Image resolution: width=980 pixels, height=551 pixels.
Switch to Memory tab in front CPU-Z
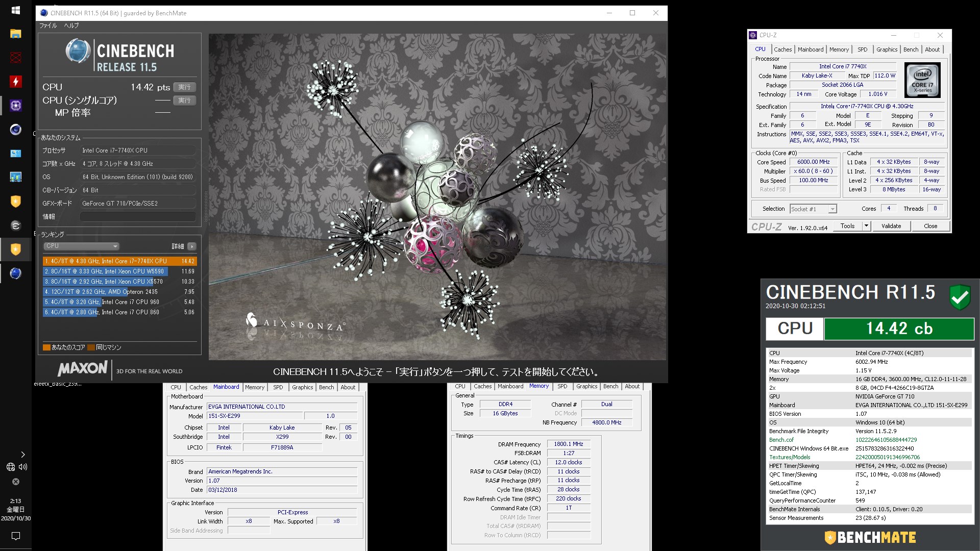(839, 49)
